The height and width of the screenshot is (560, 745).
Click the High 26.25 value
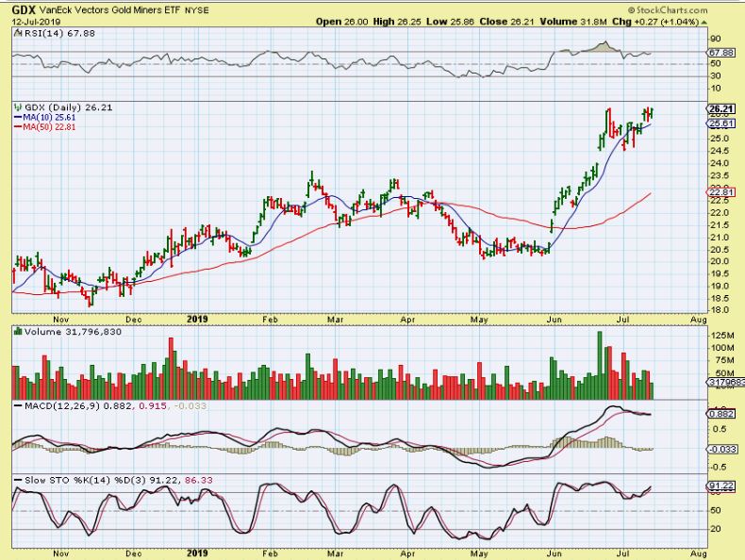tap(397, 22)
